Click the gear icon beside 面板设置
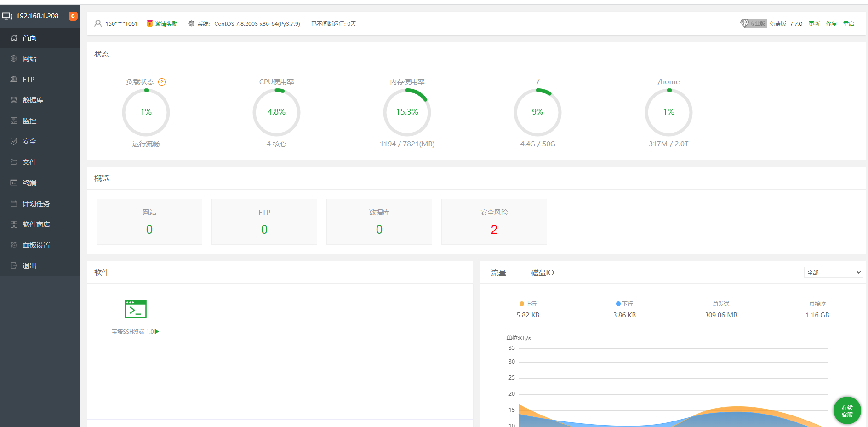The width and height of the screenshot is (868, 427). pos(14,245)
